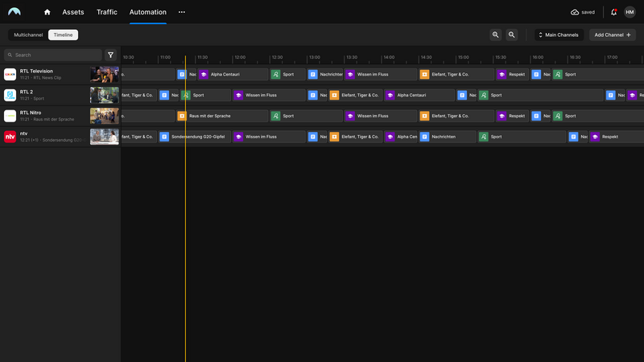644x362 pixels.
Task: Click purple icon of Alpha Centauri on RTL Television
Action: click(204, 74)
